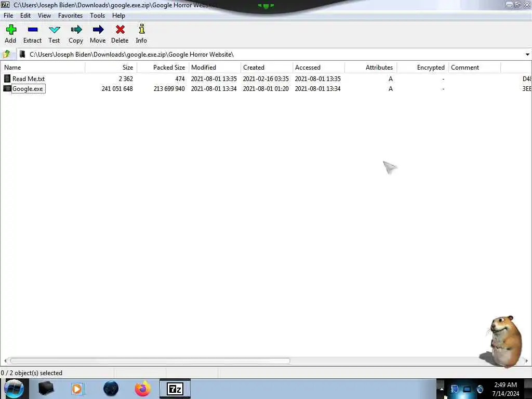The height and width of the screenshot is (399, 532).
Task: Click the packed size value 474
Action: pyautogui.click(x=180, y=79)
